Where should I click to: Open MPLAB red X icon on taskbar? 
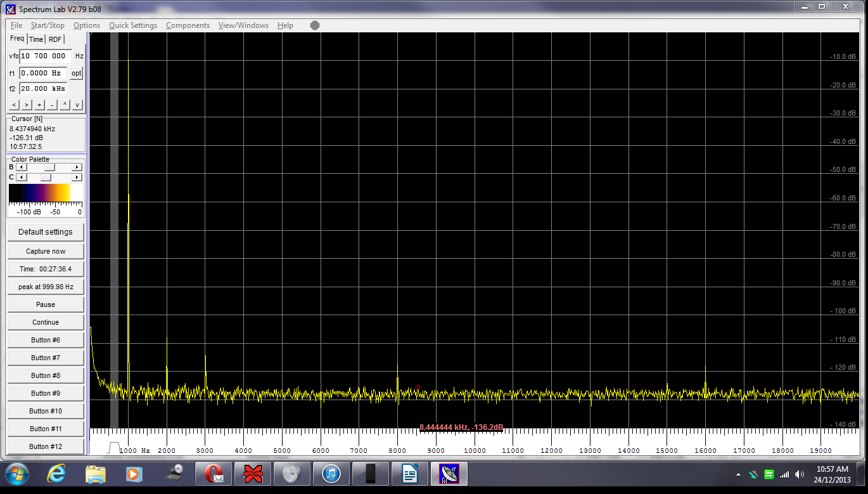253,474
